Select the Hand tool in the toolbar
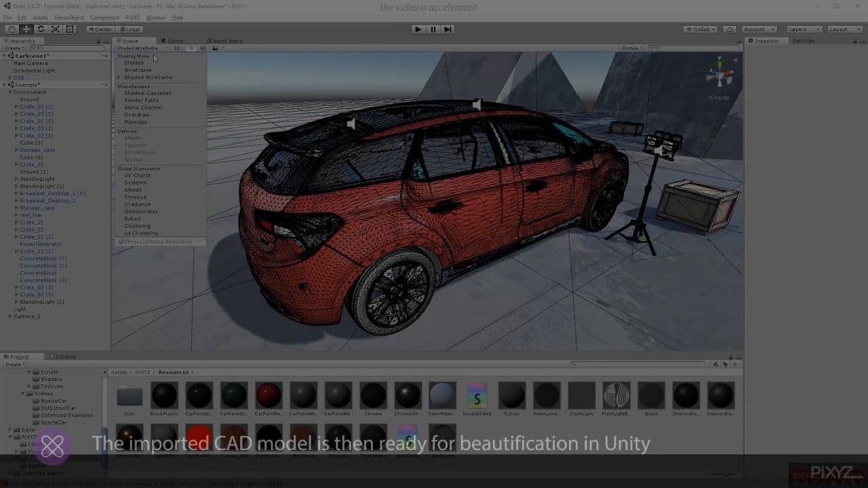Screen dimensions: 868x488 [x=12, y=29]
